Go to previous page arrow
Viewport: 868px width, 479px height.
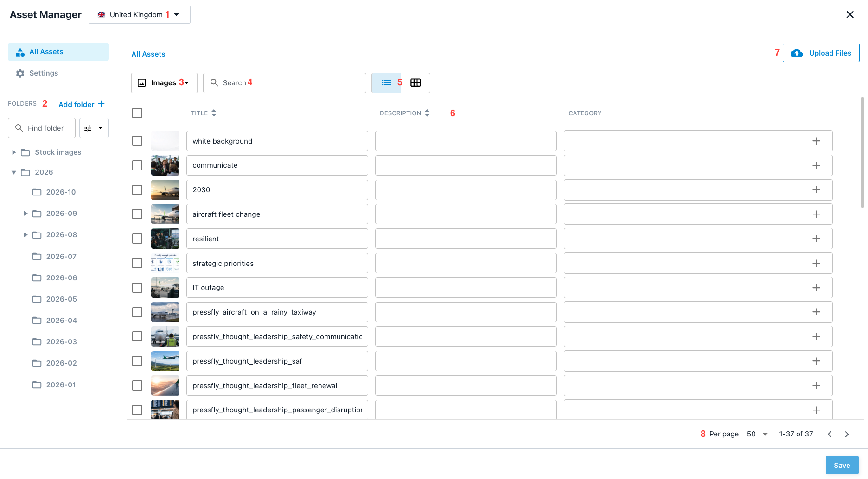pos(830,434)
